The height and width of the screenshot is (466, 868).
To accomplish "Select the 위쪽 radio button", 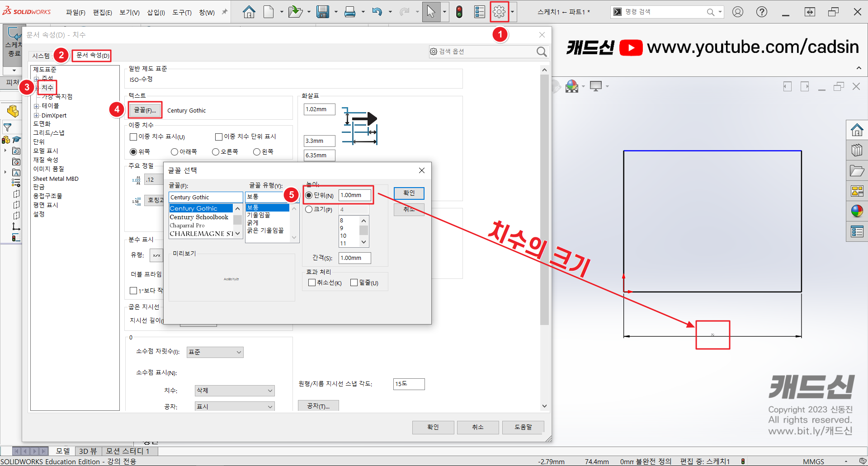I will coord(133,152).
